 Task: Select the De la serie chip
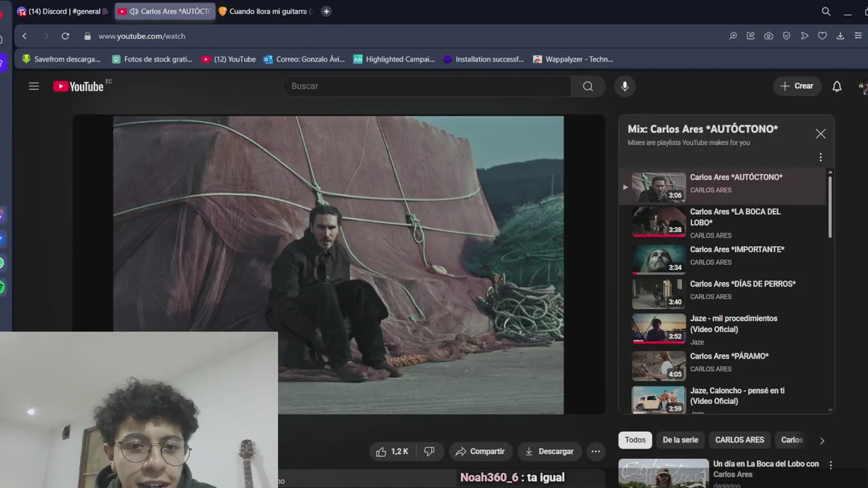click(680, 440)
